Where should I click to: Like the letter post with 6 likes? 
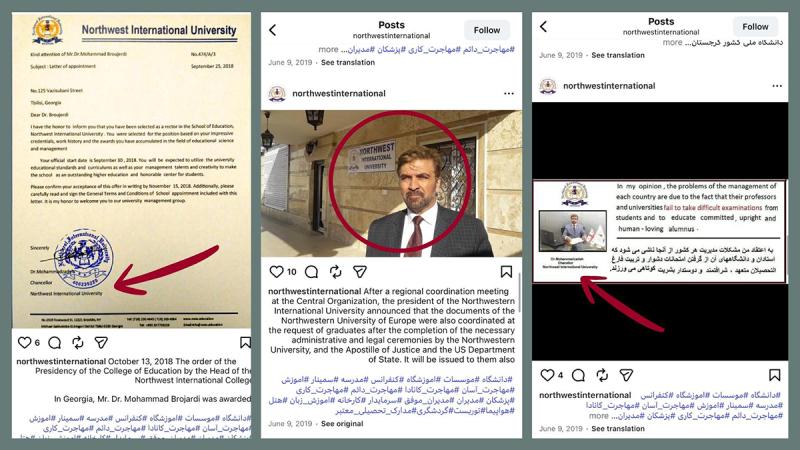(24, 342)
